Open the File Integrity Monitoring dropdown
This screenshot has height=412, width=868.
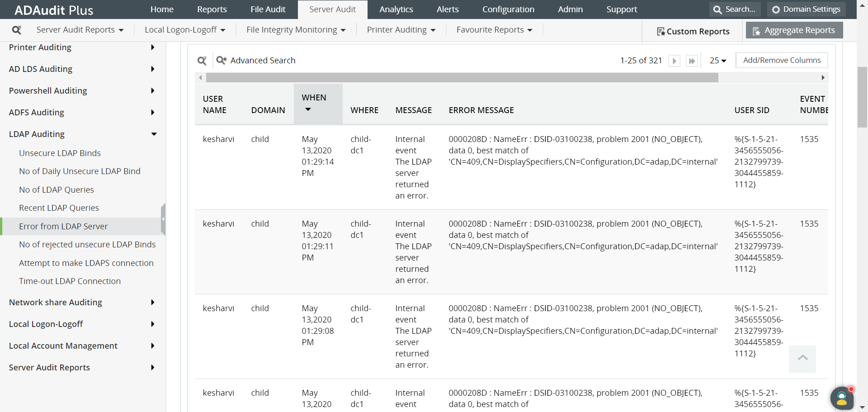tap(296, 30)
